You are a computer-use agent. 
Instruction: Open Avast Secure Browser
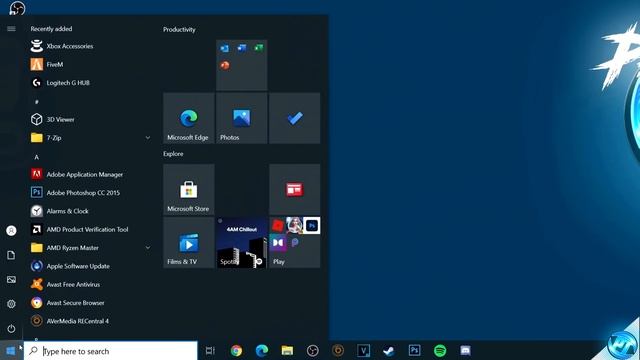90,303
